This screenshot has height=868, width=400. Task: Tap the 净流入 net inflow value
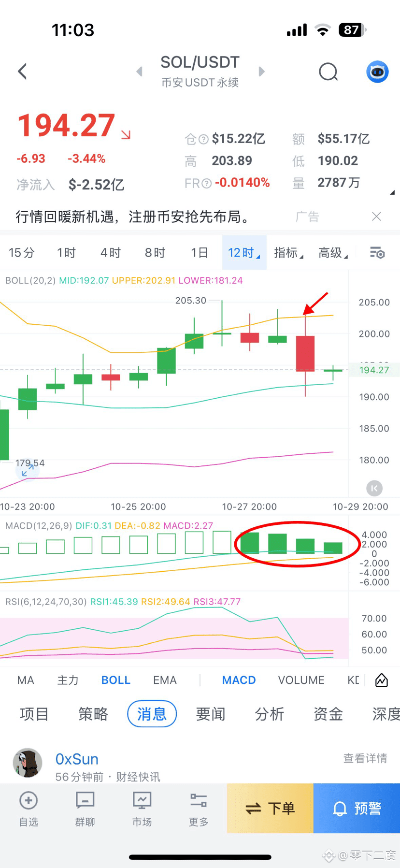[96, 185]
